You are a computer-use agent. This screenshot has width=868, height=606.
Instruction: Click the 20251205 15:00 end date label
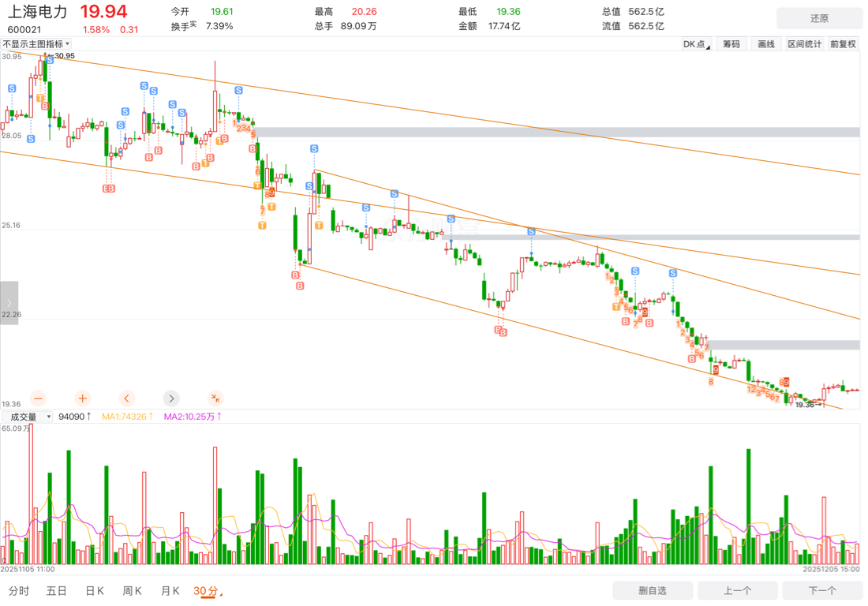tap(831, 569)
